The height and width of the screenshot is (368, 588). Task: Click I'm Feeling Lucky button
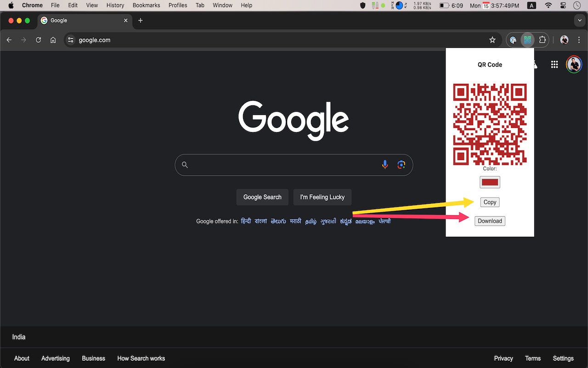322,197
